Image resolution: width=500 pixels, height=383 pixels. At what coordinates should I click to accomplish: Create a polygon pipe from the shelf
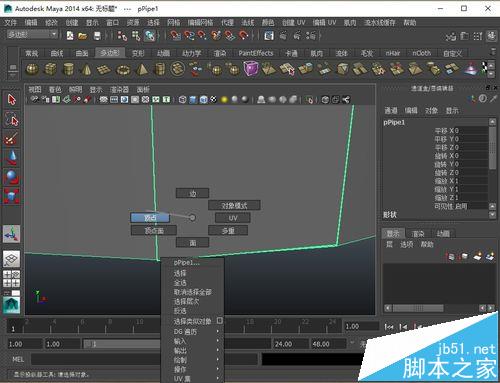[160, 69]
